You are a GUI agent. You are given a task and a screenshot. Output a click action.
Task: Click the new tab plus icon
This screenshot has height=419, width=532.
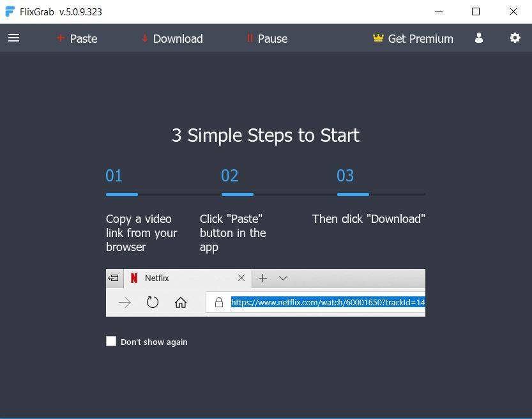[262, 278]
